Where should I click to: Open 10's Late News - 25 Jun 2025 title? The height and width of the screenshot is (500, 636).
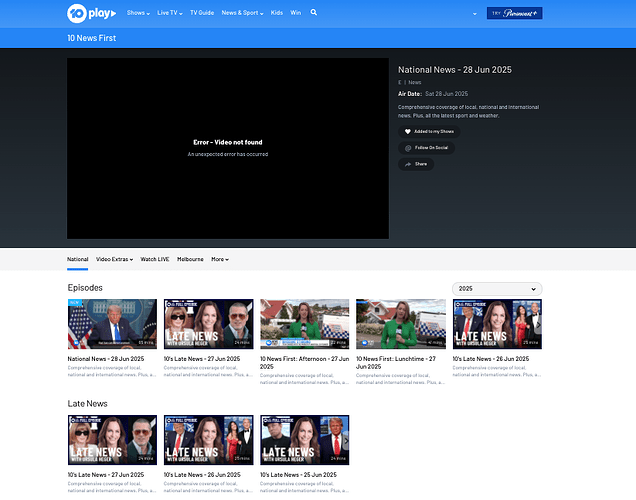(x=298, y=475)
